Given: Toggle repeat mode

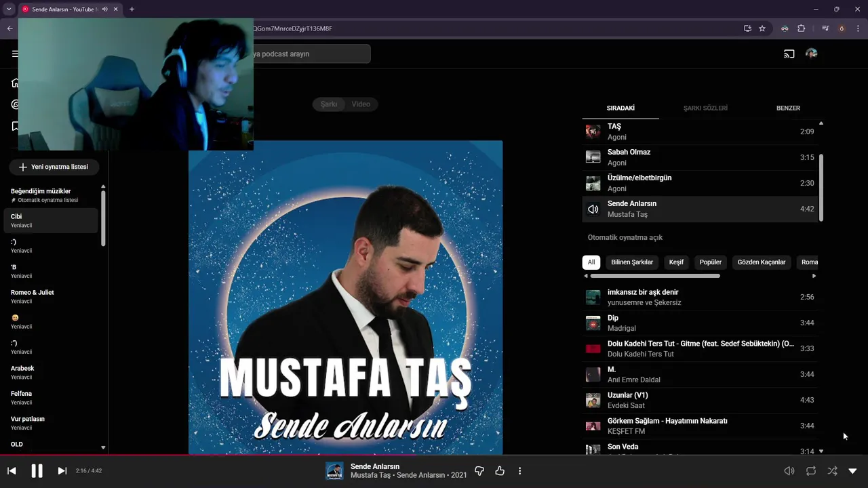Looking at the screenshot, I should tap(811, 471).
